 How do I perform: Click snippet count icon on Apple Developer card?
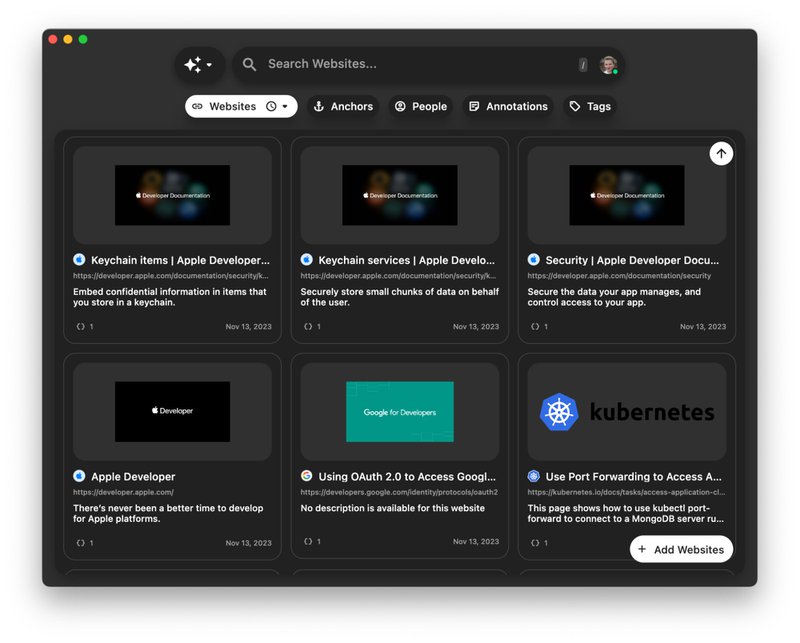(x=81, y=543)
